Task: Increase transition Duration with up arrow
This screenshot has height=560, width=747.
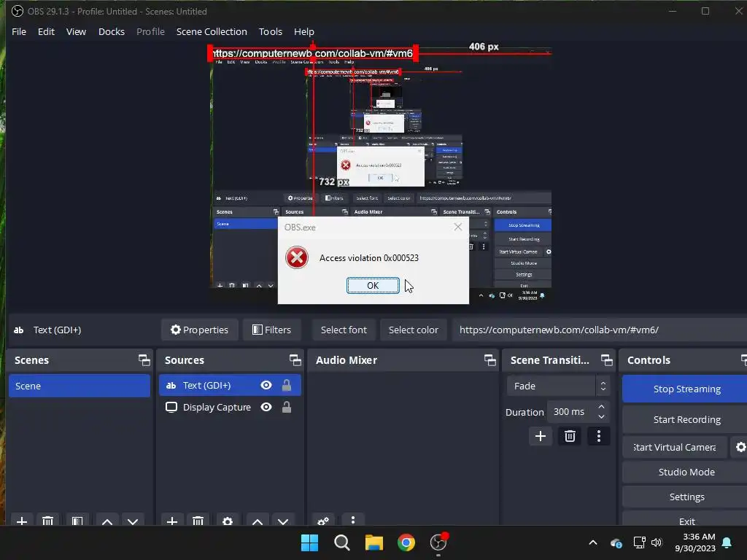Action: point(601,407)
